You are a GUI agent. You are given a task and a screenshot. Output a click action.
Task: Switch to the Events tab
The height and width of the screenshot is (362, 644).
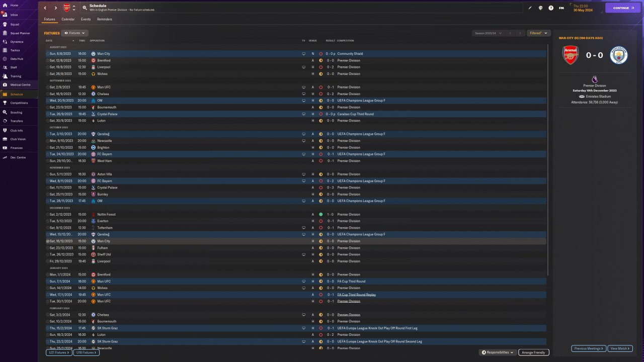(x=86, y=19)
